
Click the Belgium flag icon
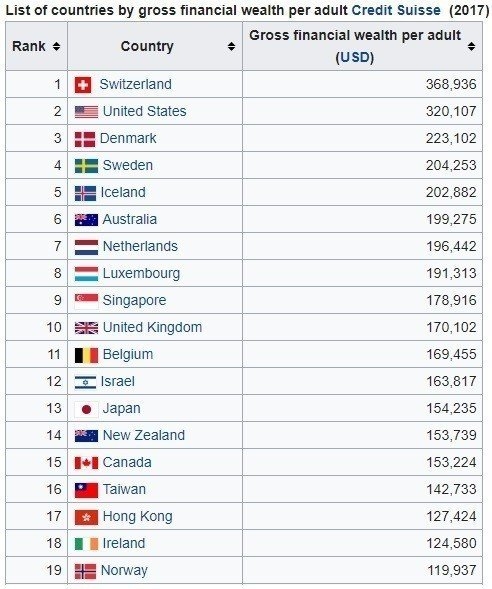86,355
